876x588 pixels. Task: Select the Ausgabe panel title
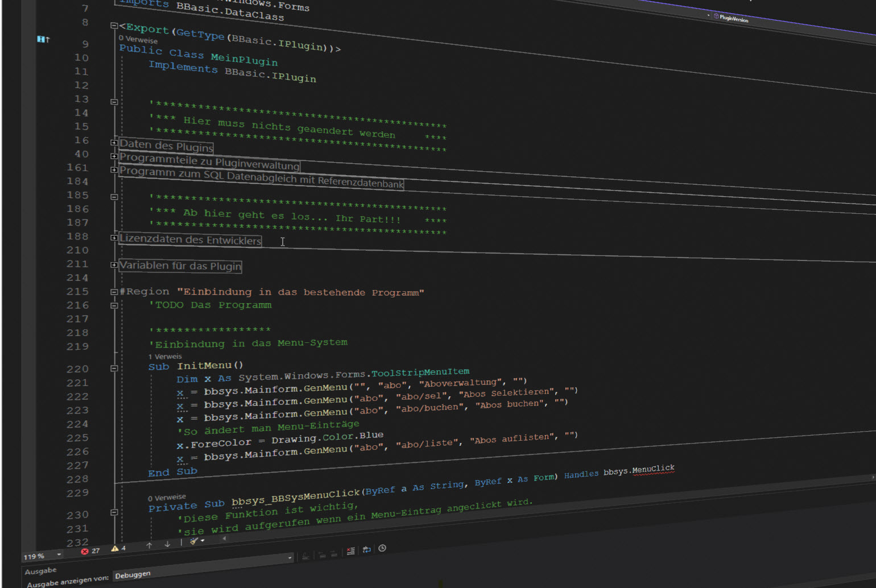click(x=40, y=571)
